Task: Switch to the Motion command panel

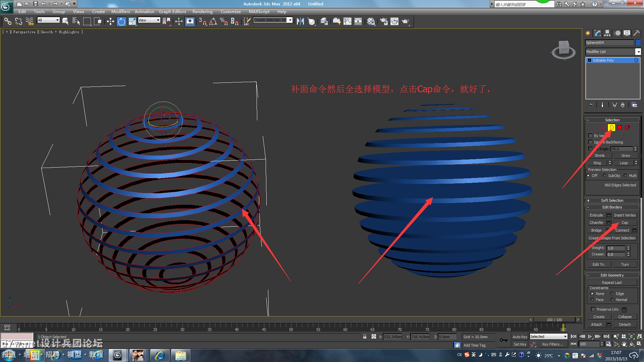Action: [x=618, y=33]
